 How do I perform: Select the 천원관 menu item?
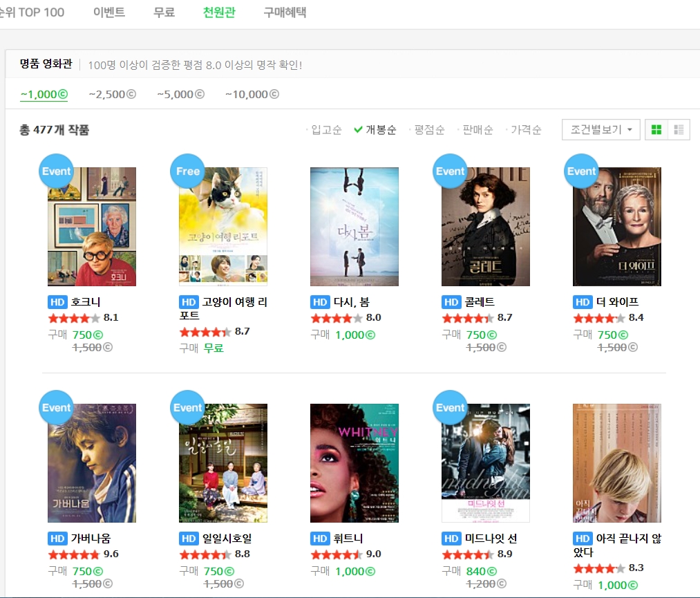[219, 12]
